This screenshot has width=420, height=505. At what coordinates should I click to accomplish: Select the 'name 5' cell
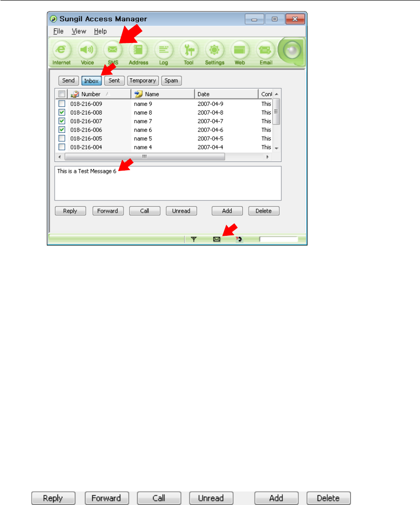point(143,139)
